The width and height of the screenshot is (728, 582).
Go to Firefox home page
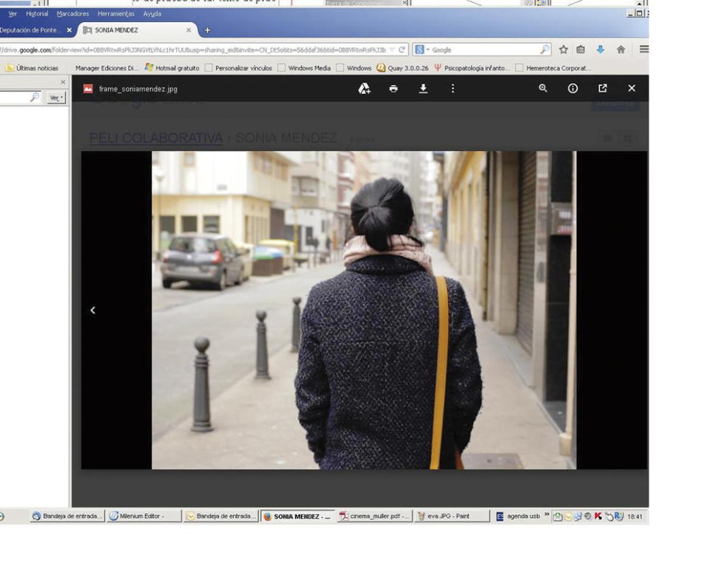coord(621,50)
